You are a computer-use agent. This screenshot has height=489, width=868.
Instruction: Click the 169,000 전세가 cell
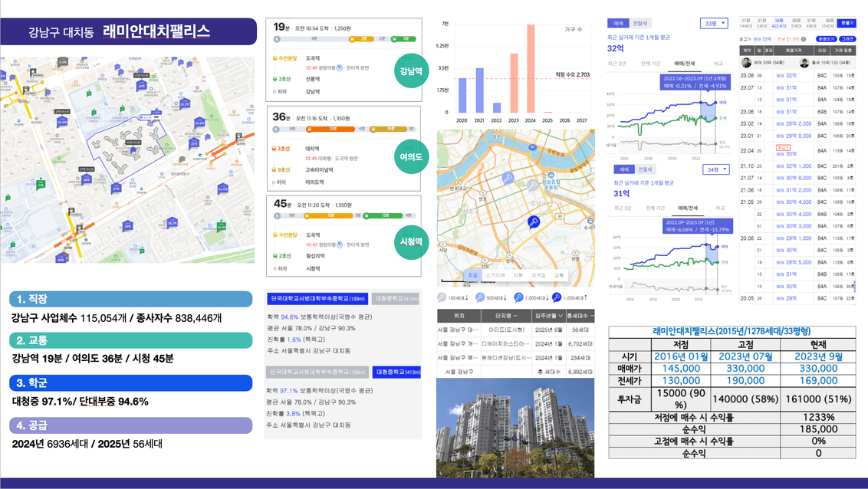[818, 381]
